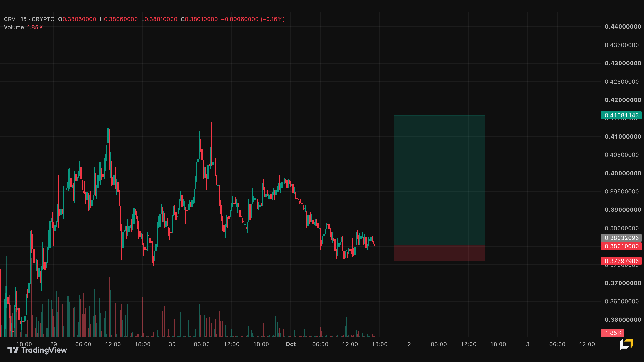This screenshot has height=362, width=644.
Task: Click the Close value C0.38010000
Action: point(199,19)
